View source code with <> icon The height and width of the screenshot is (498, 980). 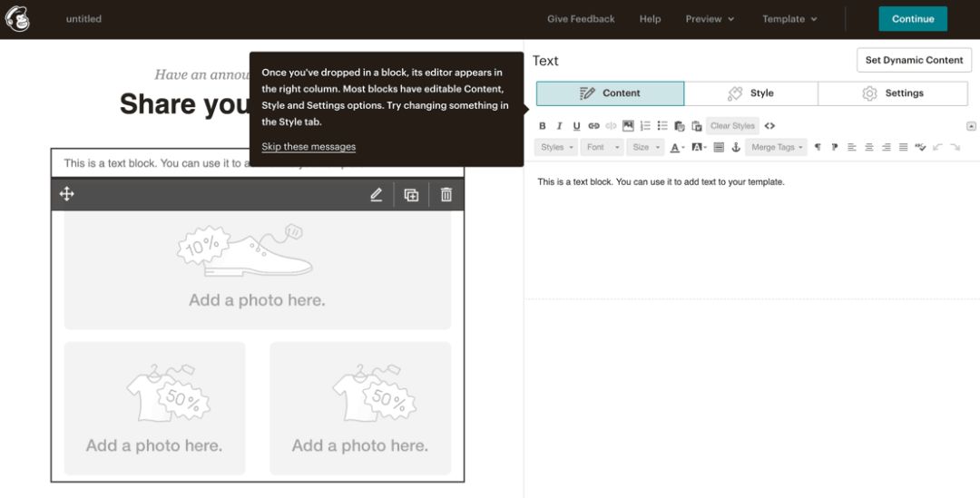(769, 125)
